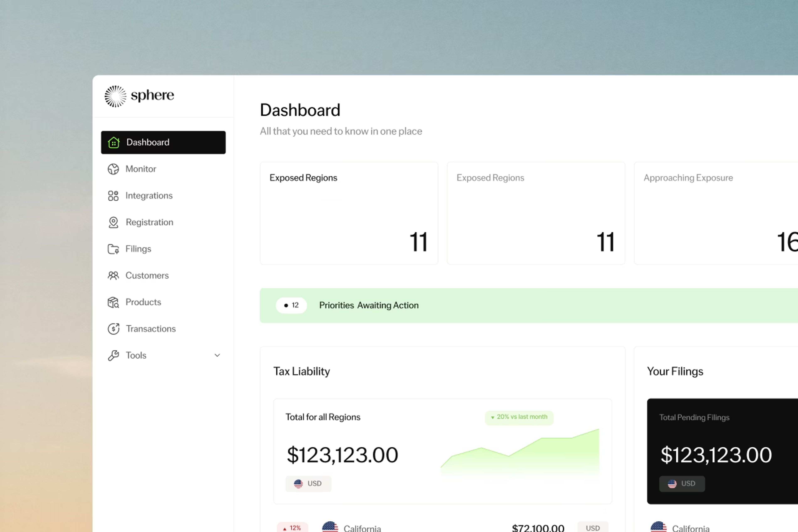Click the Tax Liability heading

[x=302, y=372]
